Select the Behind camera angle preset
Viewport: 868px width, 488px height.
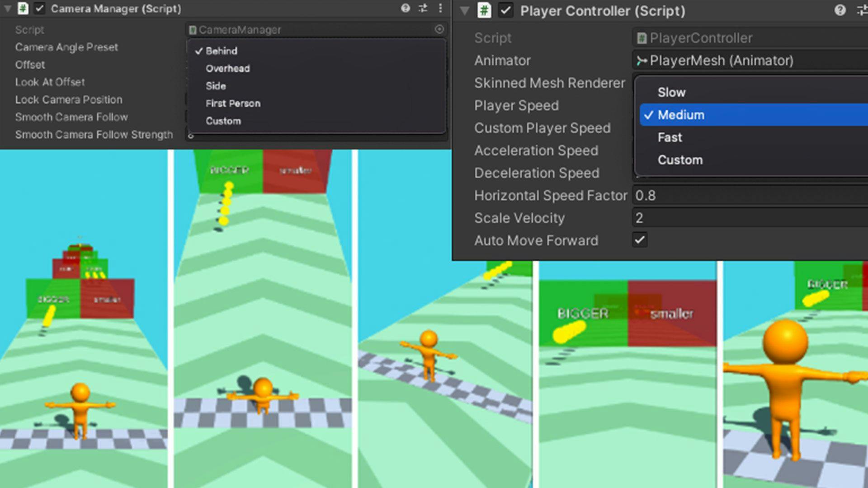click(220, 50)
